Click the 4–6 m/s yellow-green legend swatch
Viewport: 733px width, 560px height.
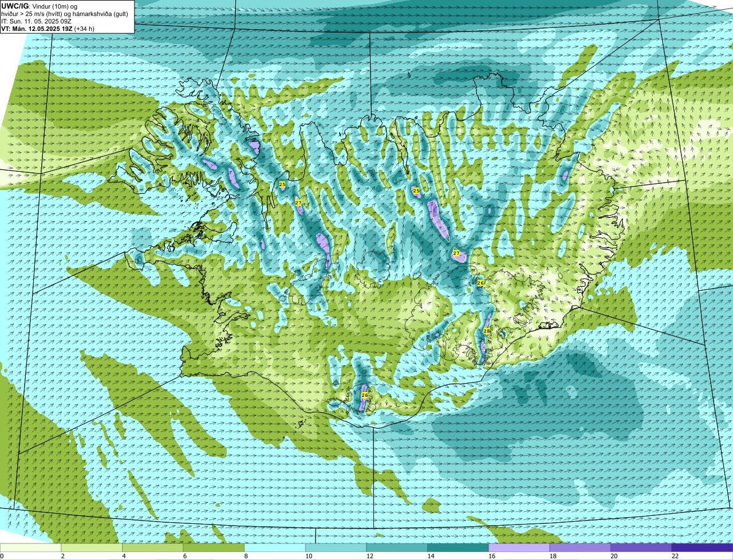(x=153, y=547)
